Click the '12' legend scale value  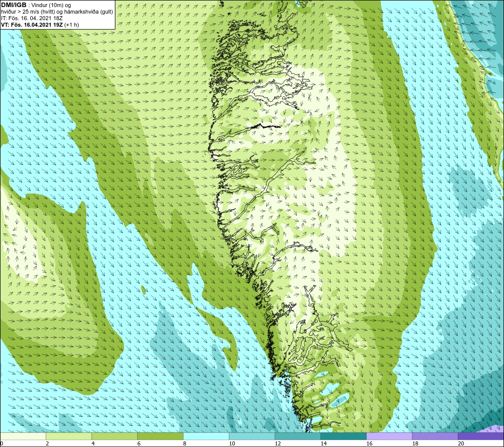point(278,443)
